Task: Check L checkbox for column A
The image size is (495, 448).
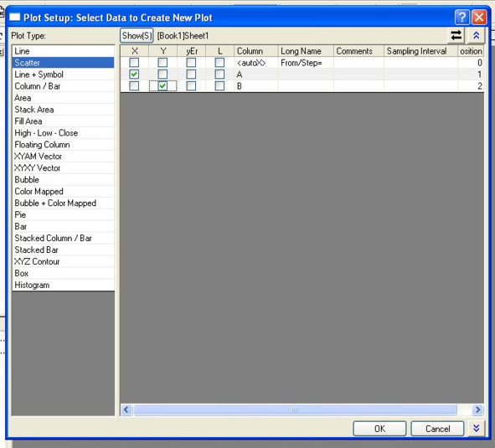Action: (219, 75)
